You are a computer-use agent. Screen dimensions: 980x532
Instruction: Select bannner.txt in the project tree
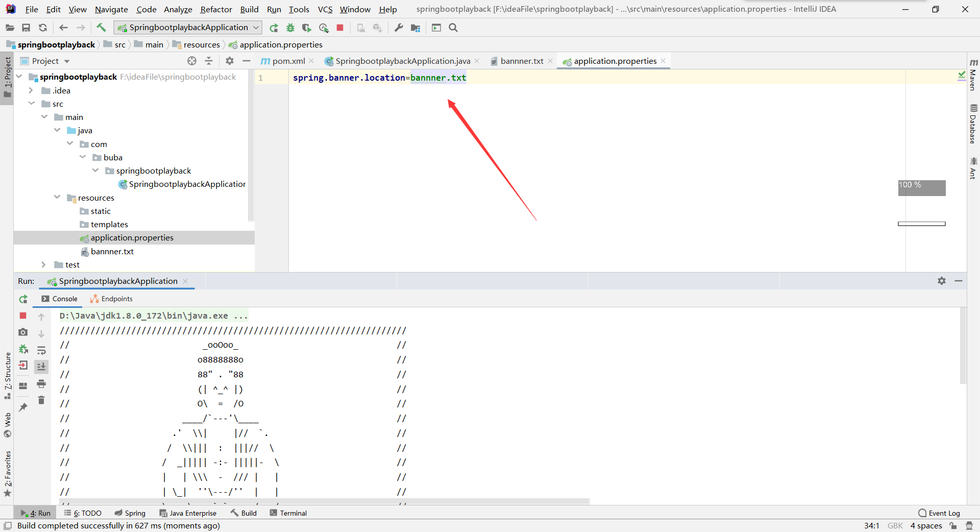pos(112,251)
